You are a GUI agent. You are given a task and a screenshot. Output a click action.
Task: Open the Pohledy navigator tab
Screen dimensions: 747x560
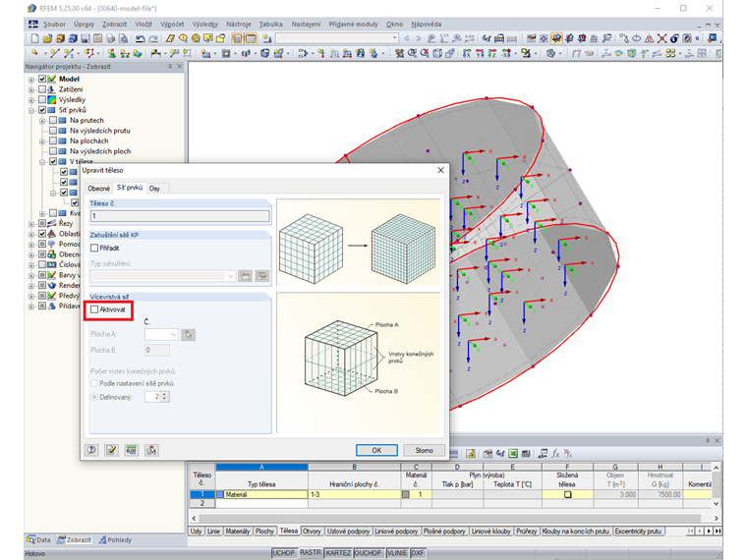click(x=115, y=540)
